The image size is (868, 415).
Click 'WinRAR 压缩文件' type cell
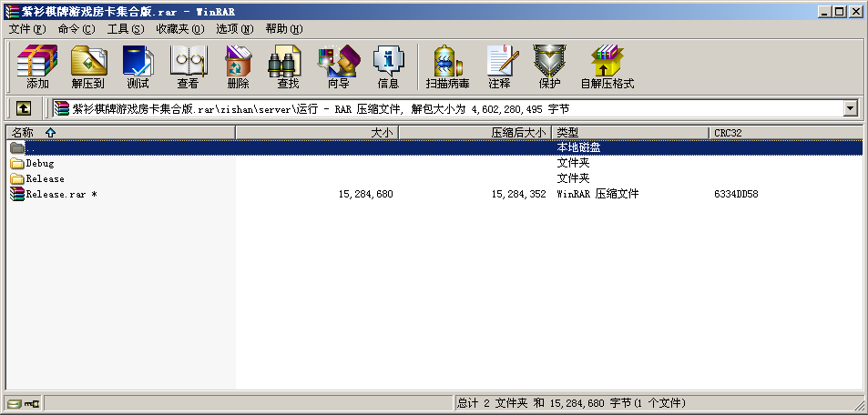(x=597, y=194)
